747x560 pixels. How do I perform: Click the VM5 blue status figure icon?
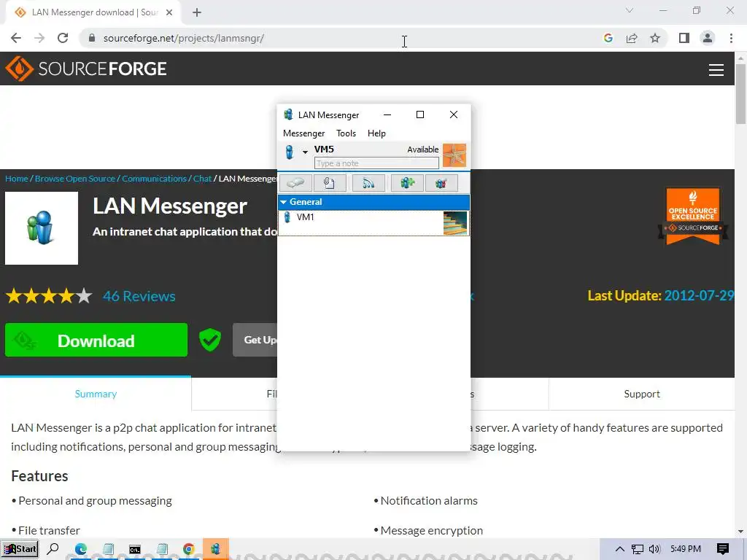(289, 152)
